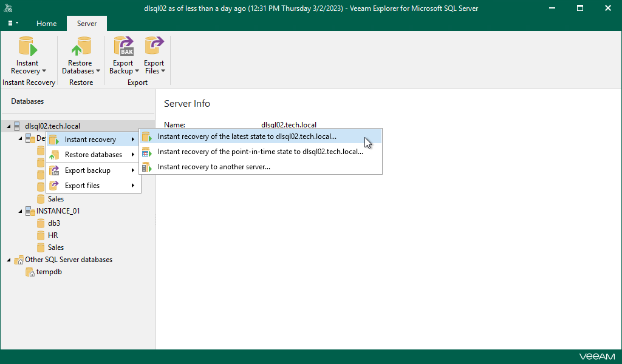Click the HR database icon
622x364 pixels.
coord(41,235)
